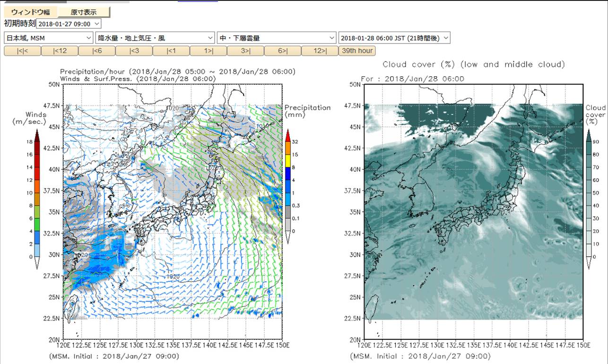
Task: Advance forecast by 1 hour
Action: 208,51
